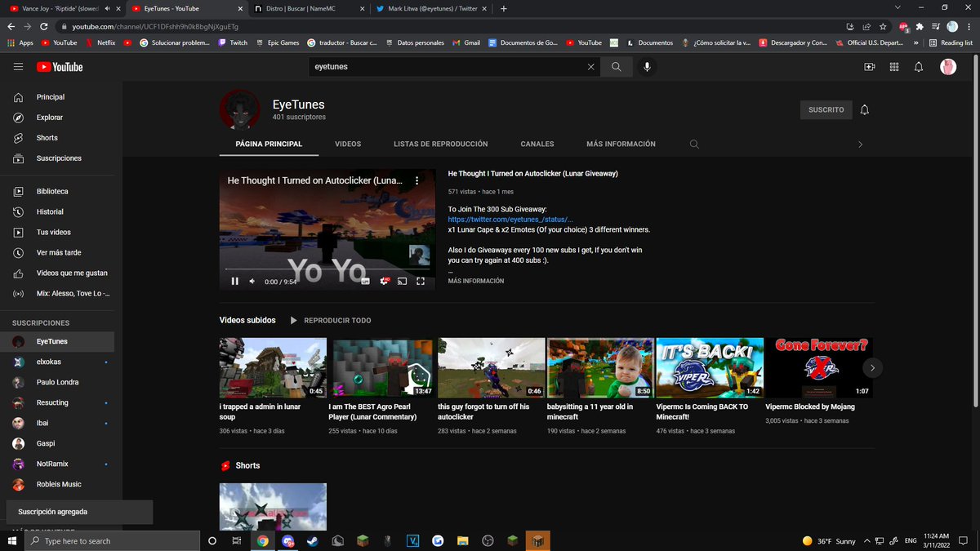
Task: Expand channel tabs with right chevron
Action: pyautogui.click(x=860, y=144)
